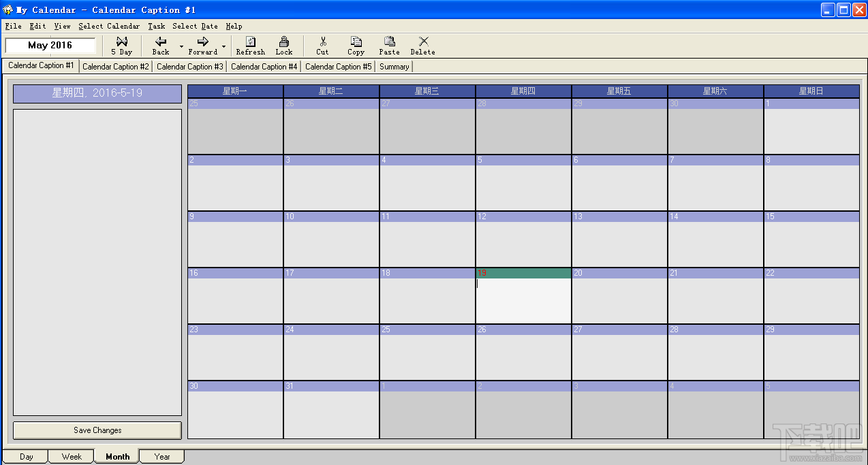Open the Select Calendar menu
The width and height of the screenshot is (868, 465).
[109, 26]
